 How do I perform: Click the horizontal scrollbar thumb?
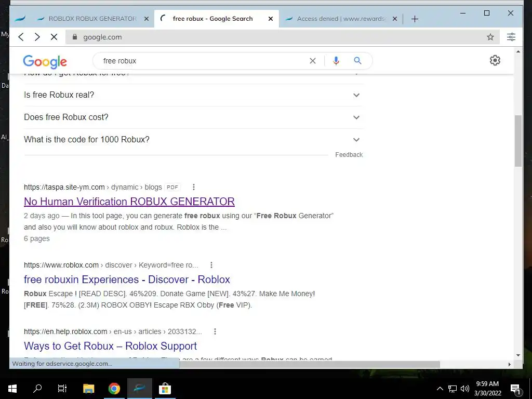(310, 364)
